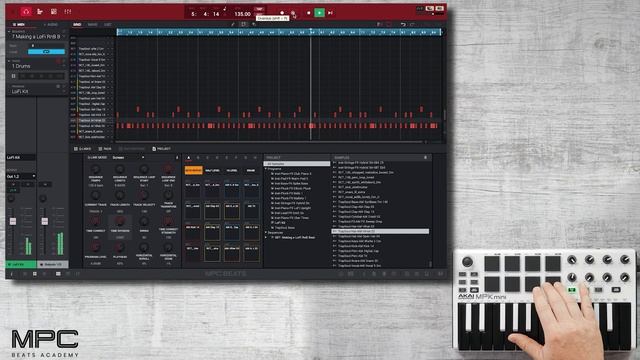
Task: Expand the Sequences tree group
Action: pos(266,232)
